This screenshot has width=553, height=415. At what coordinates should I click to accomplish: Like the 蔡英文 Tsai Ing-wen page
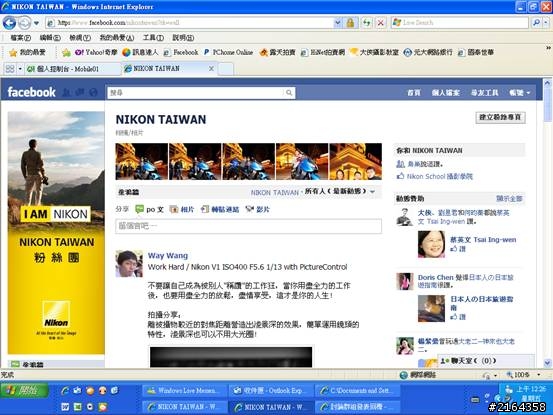[x=458, y=249]
